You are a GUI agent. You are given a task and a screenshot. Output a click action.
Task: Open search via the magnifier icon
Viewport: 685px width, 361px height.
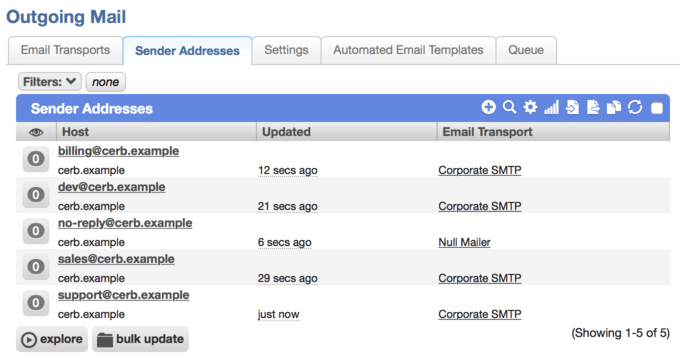[509, 107]
